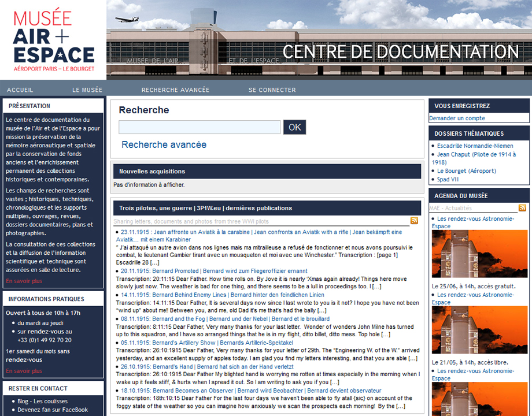The image size is (532, 416).
Task: Click the 'Ouvert à tous de 10h à 17h' text
Action: click(43, 313)
